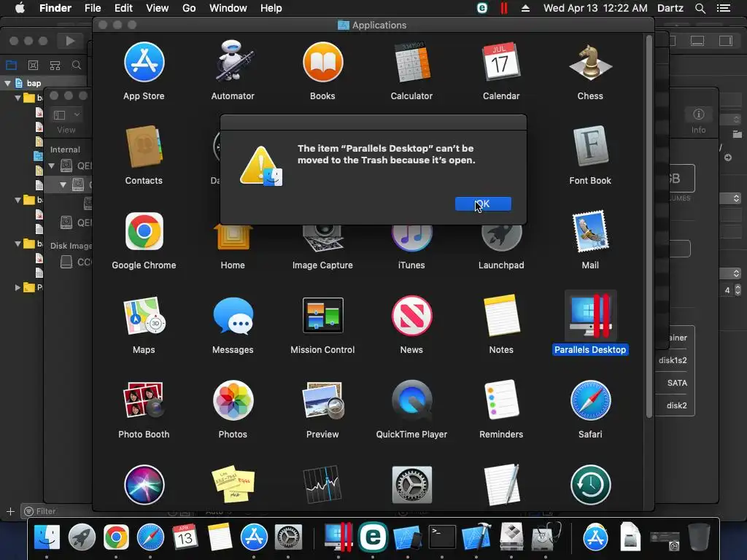Viewport: 747px width, 560px height.
Task: Open the View menu in menu bar
Action: tap(158, 8)
